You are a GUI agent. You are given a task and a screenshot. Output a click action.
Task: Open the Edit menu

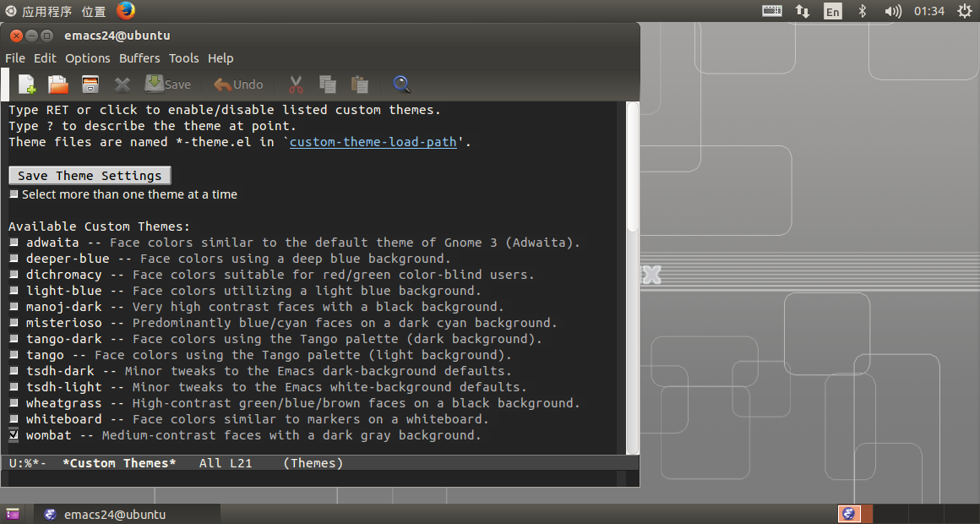[x=45, y=58]
